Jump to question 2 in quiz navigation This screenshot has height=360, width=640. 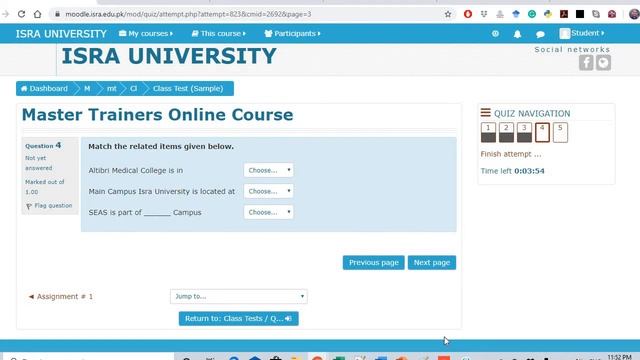506,132
